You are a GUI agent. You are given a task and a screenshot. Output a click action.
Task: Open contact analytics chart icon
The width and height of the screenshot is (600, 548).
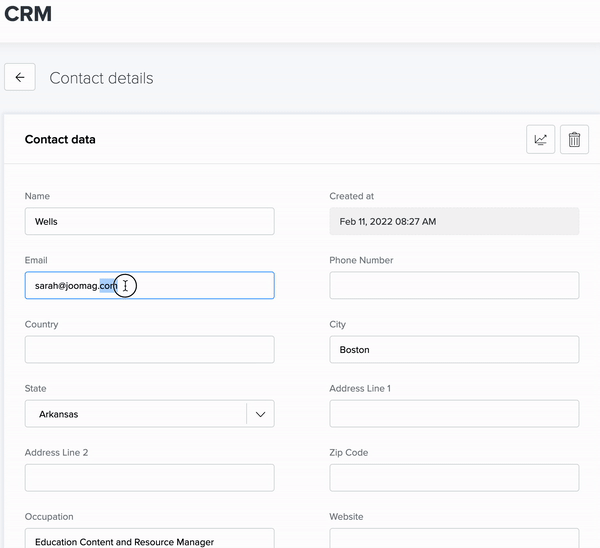point(540,140)
